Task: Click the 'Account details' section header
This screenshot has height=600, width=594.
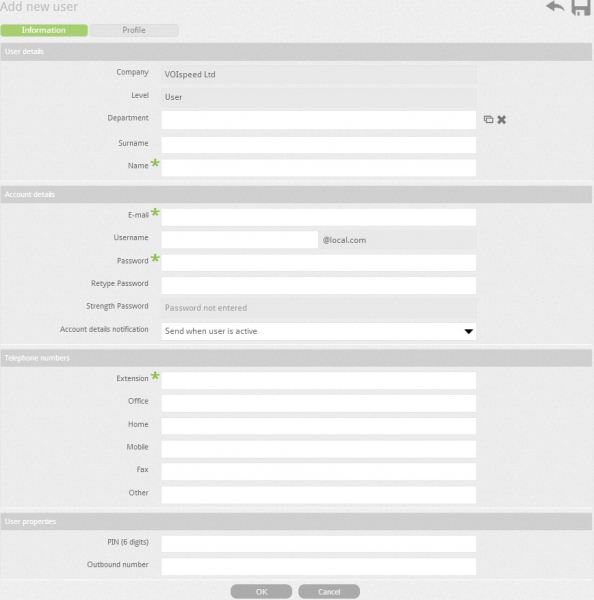Action: [x=296, y=194]
